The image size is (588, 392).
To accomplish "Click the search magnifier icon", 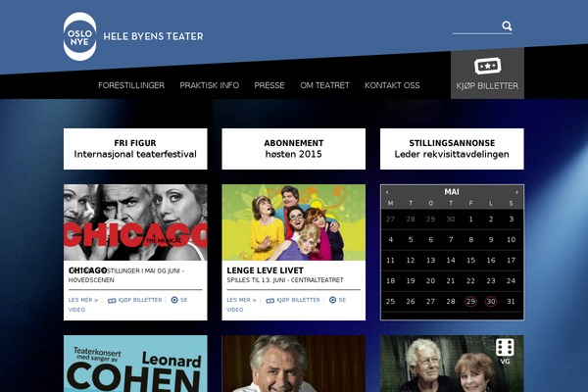I will [507, 25].
